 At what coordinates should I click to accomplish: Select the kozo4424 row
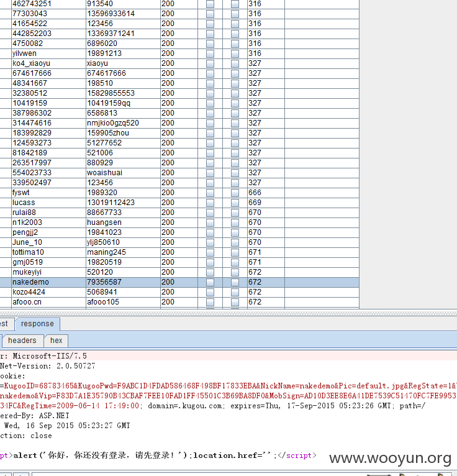tap(179, 292)
